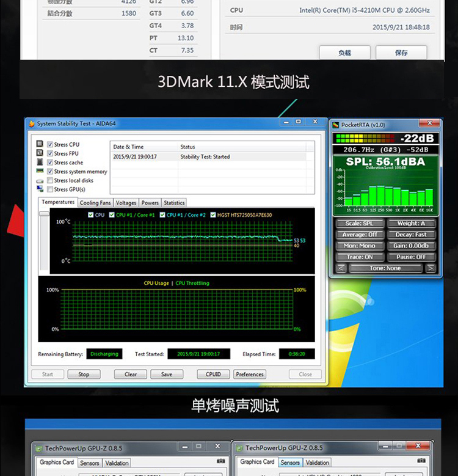Click the cache chip icon beside Stress cache
The height and width of the screenshot is (476, 458).
[40, 161]
